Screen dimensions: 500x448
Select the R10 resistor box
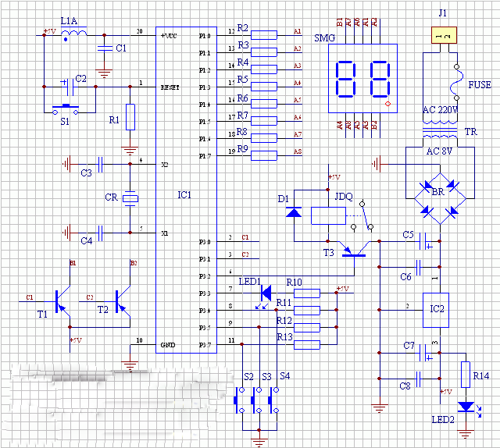(307, 293)
